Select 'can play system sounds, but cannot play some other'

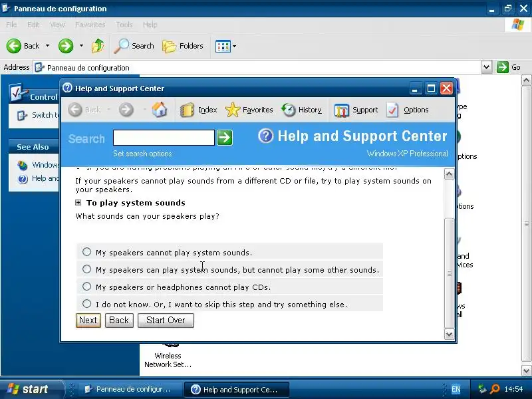point(87,269)
